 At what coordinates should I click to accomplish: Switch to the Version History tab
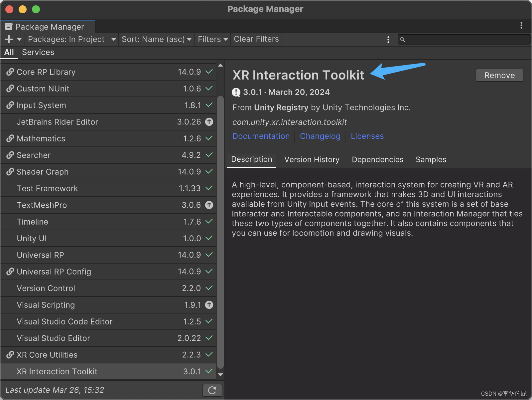click(x=312, y=160)
